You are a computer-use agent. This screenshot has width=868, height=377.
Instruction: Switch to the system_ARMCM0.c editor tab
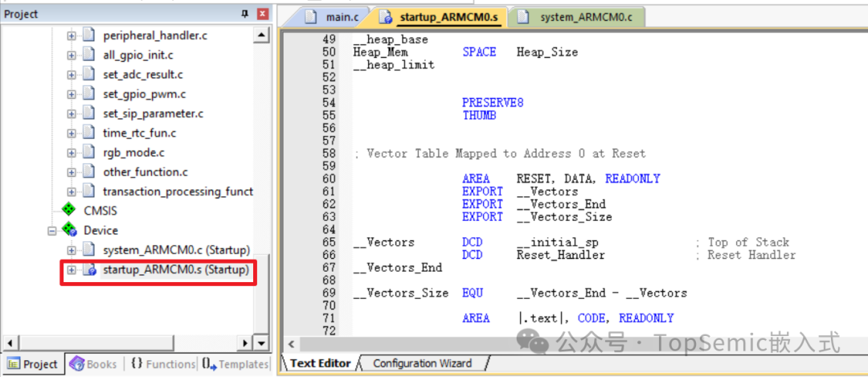coord(576,17)
